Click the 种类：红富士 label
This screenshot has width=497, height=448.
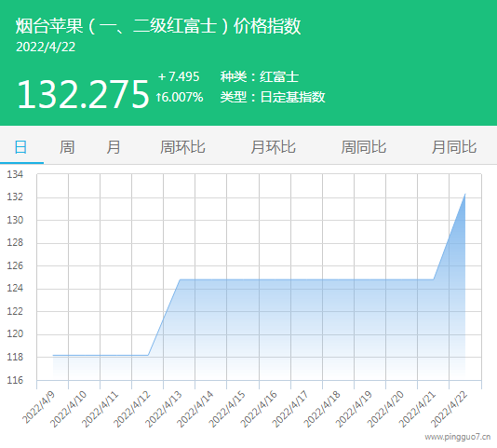point(260,76)
